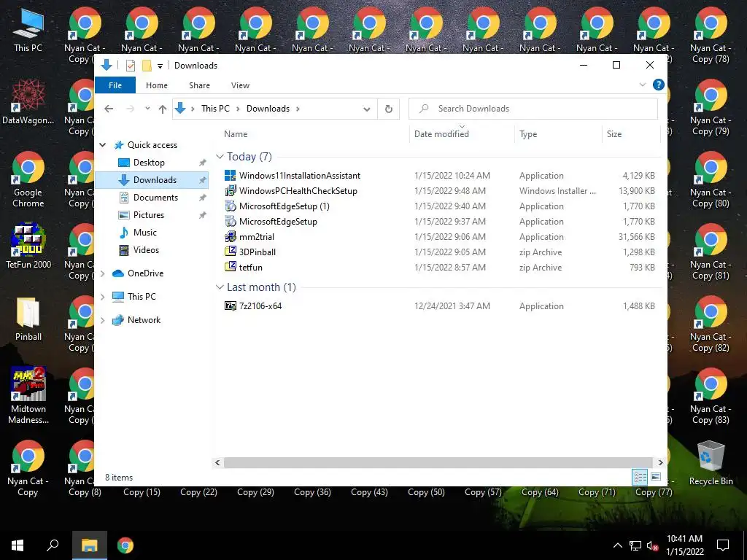747x560 pixels.
Task: Click the horizontal scrollbar right arrow
Action: pyautogui.click(x=660, y=462)
